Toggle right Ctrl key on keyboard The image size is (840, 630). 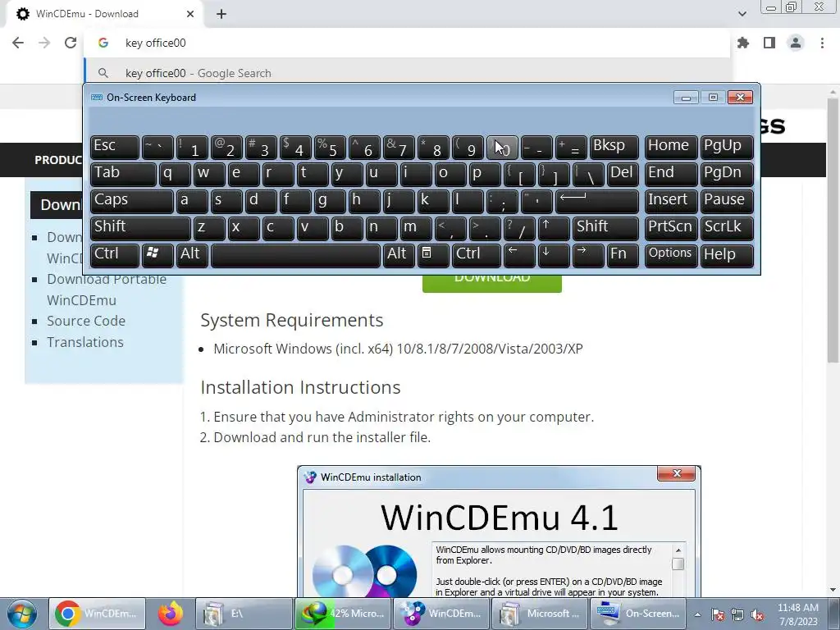(477, 254)
